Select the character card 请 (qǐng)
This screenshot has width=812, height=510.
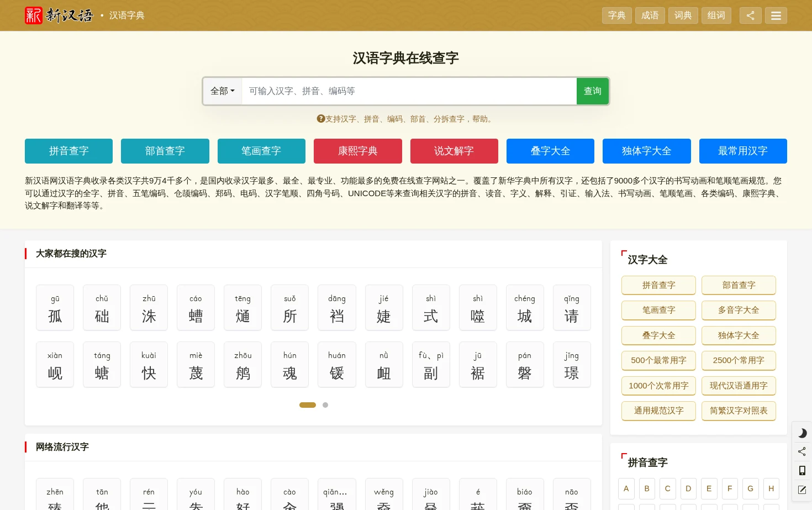[572, 308]
